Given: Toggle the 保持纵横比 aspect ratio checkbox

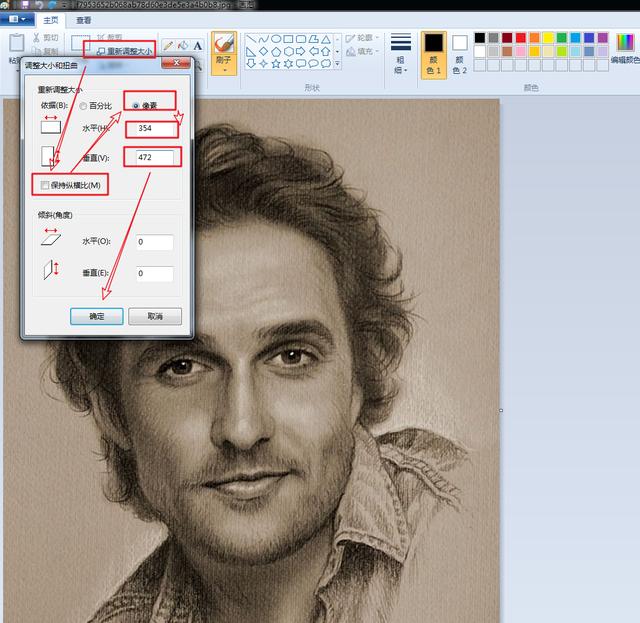Looking at the screenshot, I should tap(43, 186).
